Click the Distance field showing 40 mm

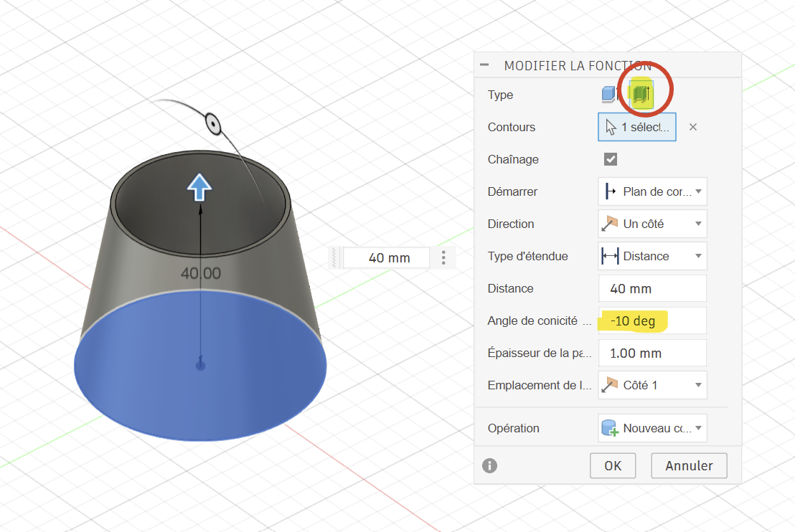click(x=652, y=288)
